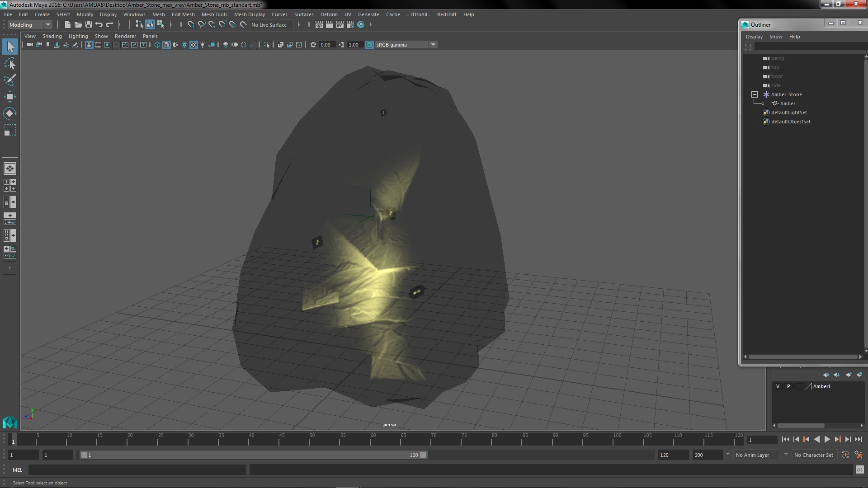Open the Lighting panel menu
The image size is (868, 488).
pyautogui.click(x=78, y=36)
